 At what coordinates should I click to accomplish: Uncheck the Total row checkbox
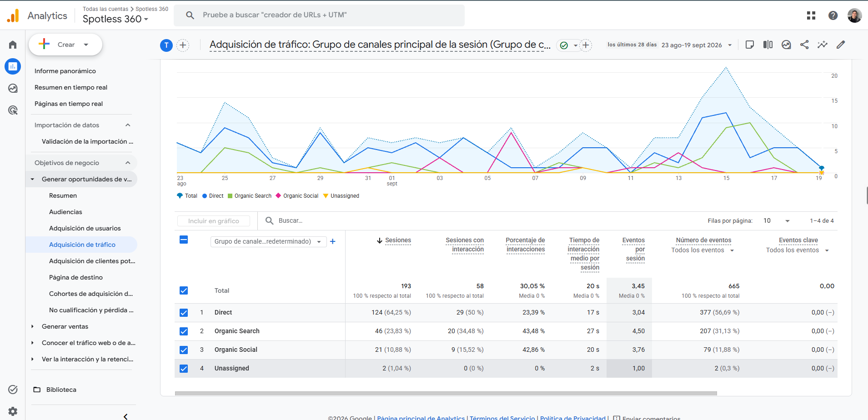point(184,290)
